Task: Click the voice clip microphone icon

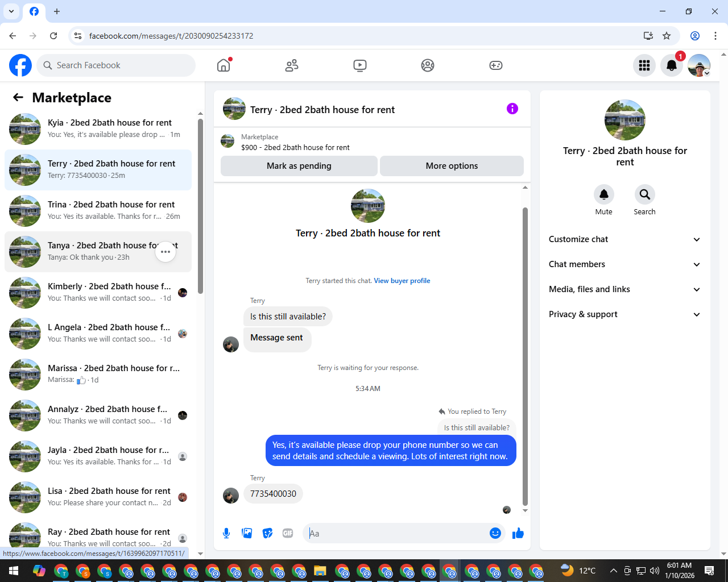Action: click(x=226, y=533)
